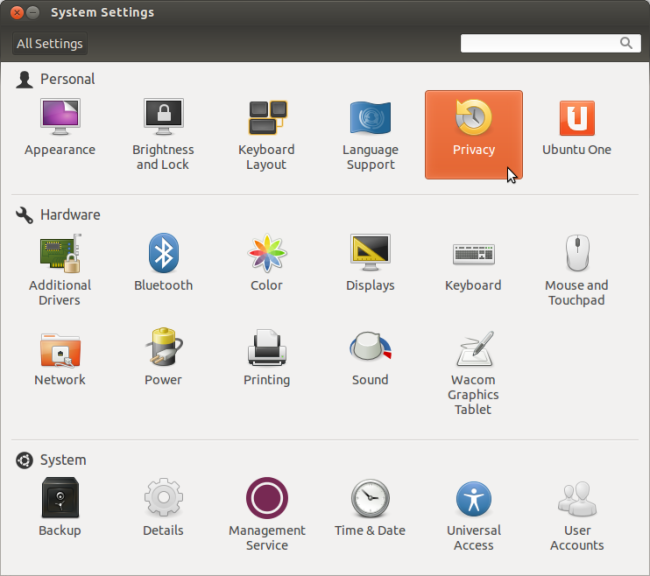Screen dimensions: 650x576
Task: Click the System Settings window title
Action: click(102, 12)
